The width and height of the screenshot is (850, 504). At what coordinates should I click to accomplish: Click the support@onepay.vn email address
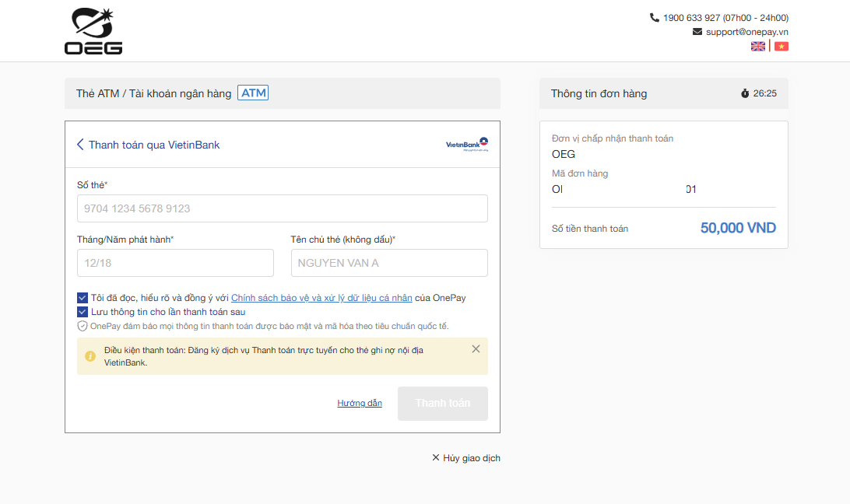click(x=746, y=32)
